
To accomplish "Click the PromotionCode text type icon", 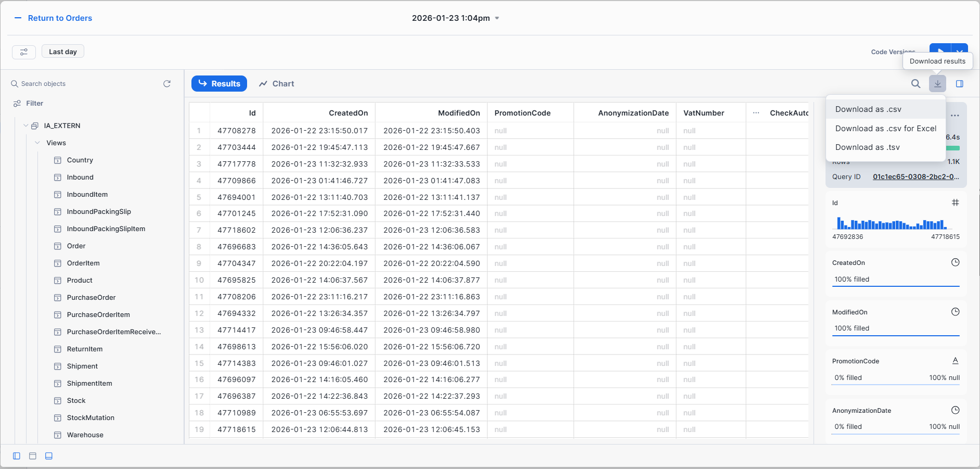I will coord(955,361).
